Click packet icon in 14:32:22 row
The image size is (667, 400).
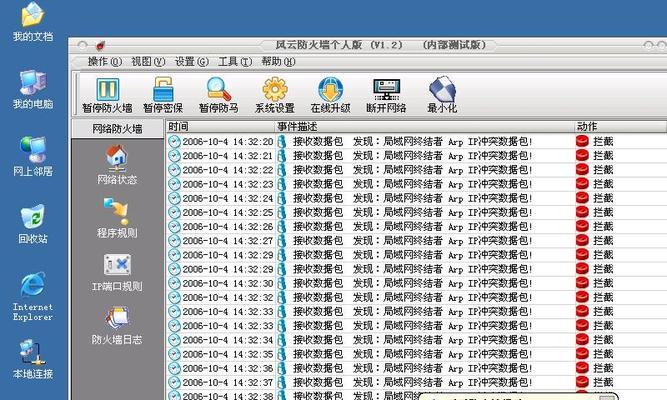point(282,170)
